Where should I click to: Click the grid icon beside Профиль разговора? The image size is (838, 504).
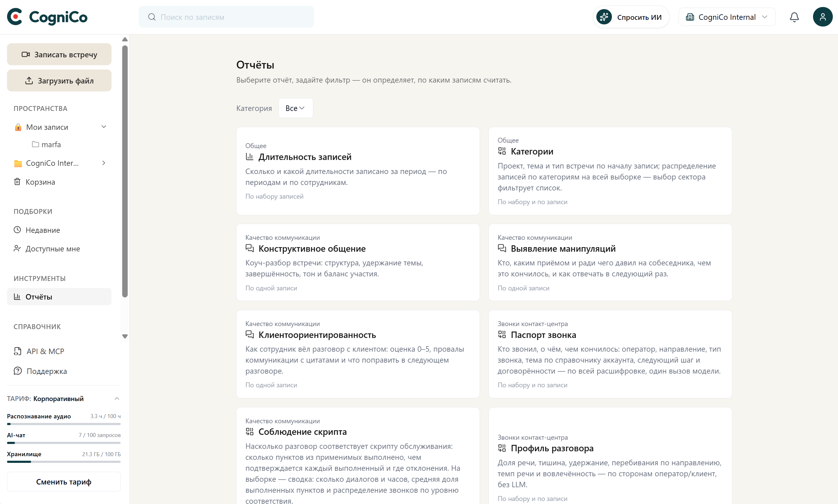[x=502, y=448]
